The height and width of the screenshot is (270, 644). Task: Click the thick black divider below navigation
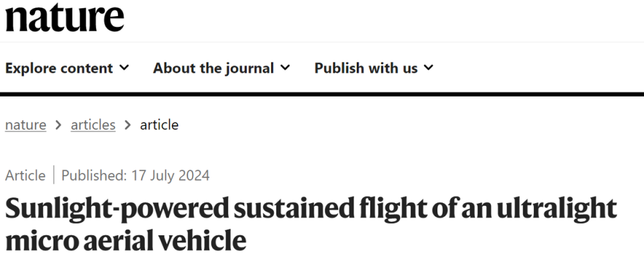[x=322, y=93]
